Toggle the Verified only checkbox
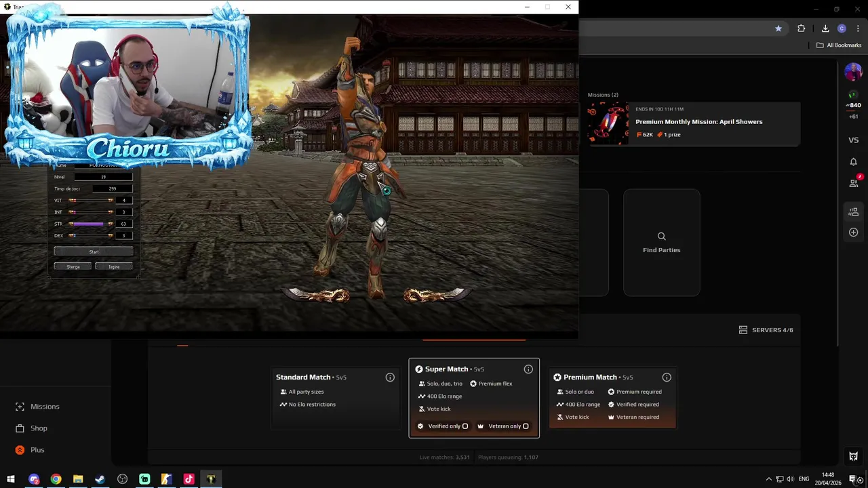 click(x=465, y=426)
